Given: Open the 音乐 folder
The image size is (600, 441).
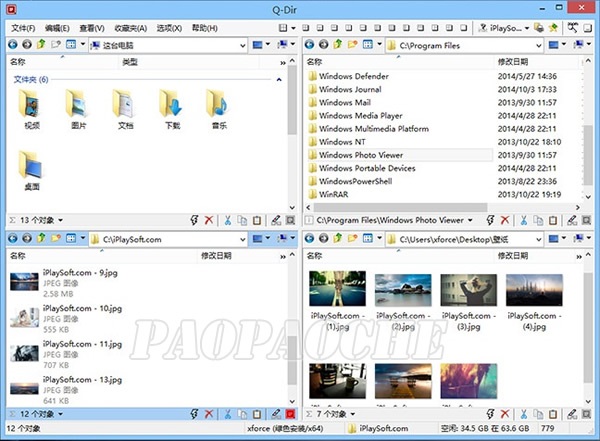Looking at the screenshot, I should coord(219,109).
